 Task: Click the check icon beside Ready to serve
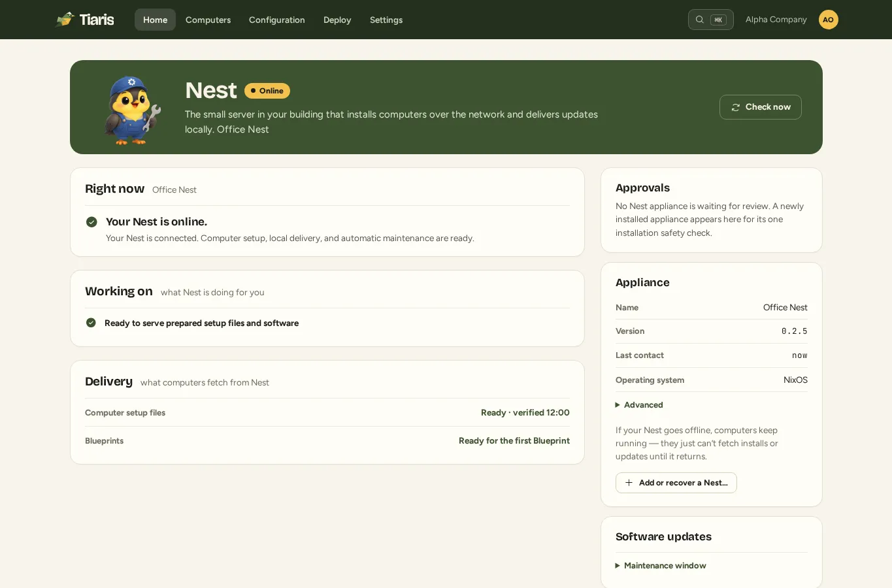(x=91, y=323)
